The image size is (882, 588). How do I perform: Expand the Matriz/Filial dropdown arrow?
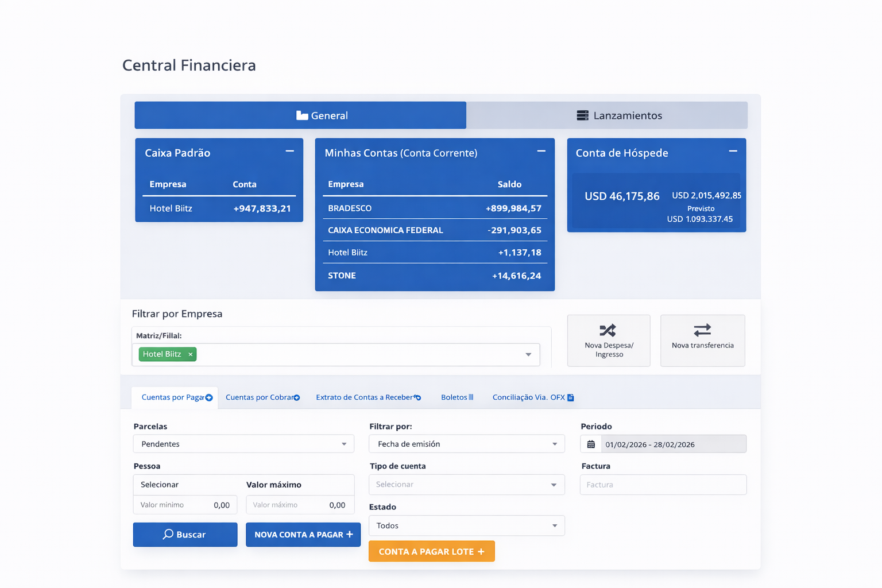point(528,354)
